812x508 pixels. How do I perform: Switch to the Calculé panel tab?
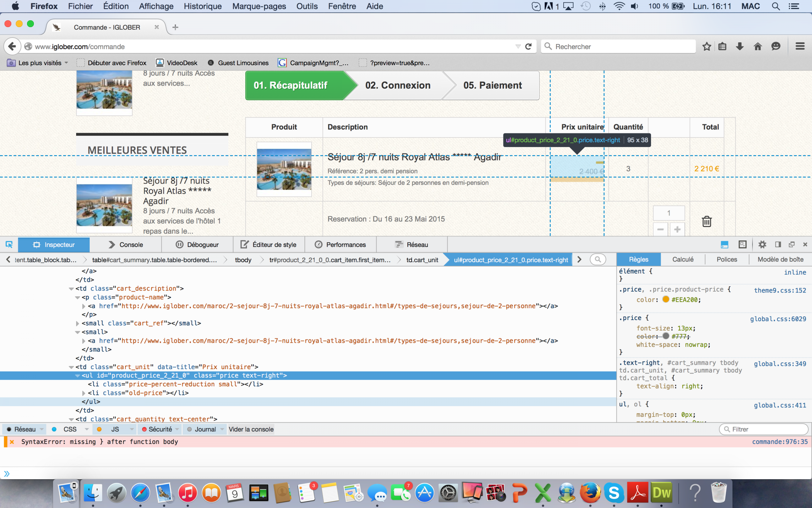tap(683, 259)
